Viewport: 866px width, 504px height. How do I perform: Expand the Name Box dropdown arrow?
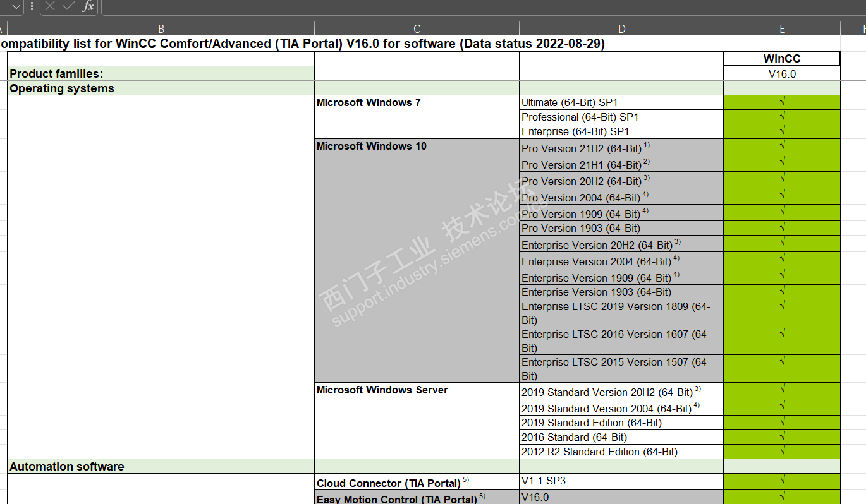(x=16, y=6)
